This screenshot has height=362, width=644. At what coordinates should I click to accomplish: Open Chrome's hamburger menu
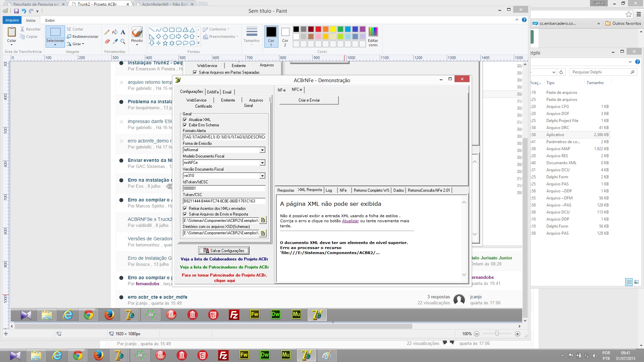click(639, 14)
